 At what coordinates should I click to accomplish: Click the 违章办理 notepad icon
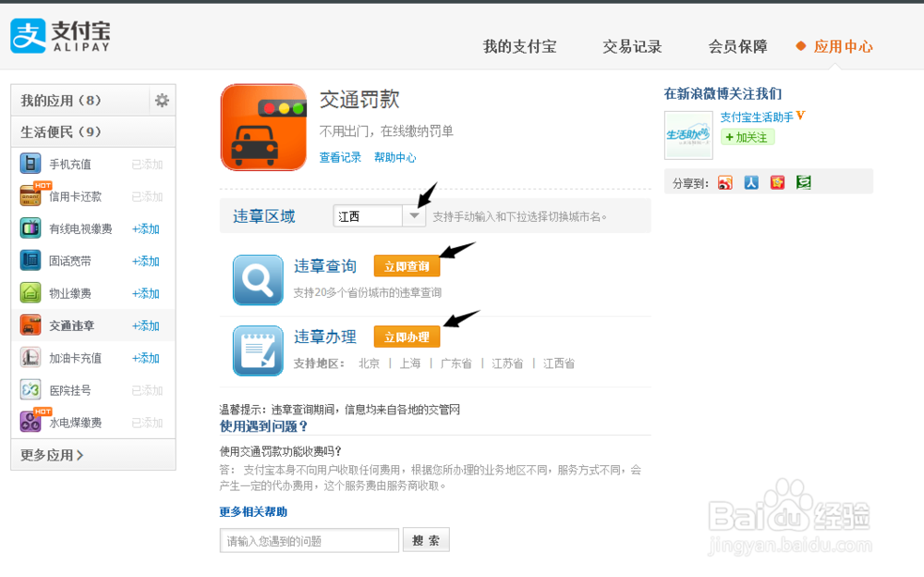click(x=258, y=351)
